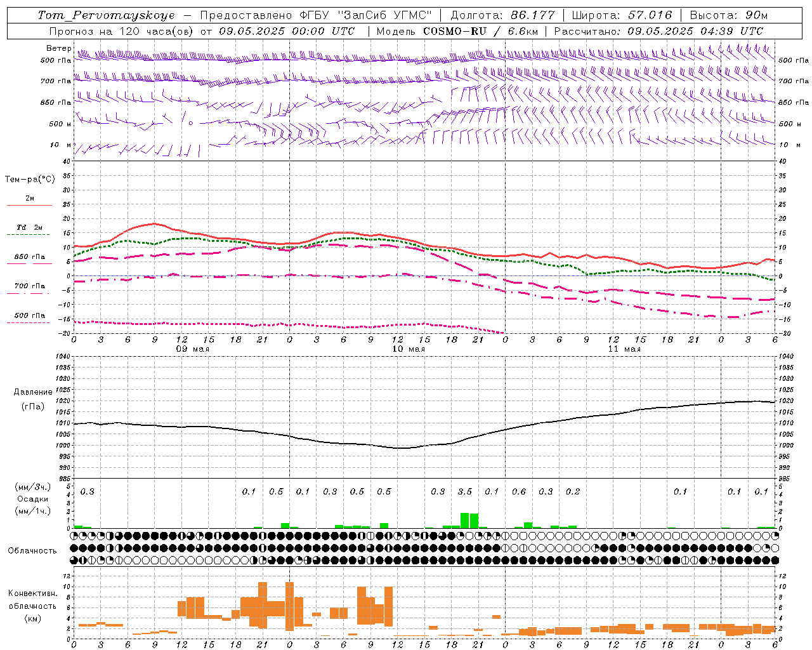Click the Ветер axis label
This screenshot has height=650, width=812.
coord(58,48)
